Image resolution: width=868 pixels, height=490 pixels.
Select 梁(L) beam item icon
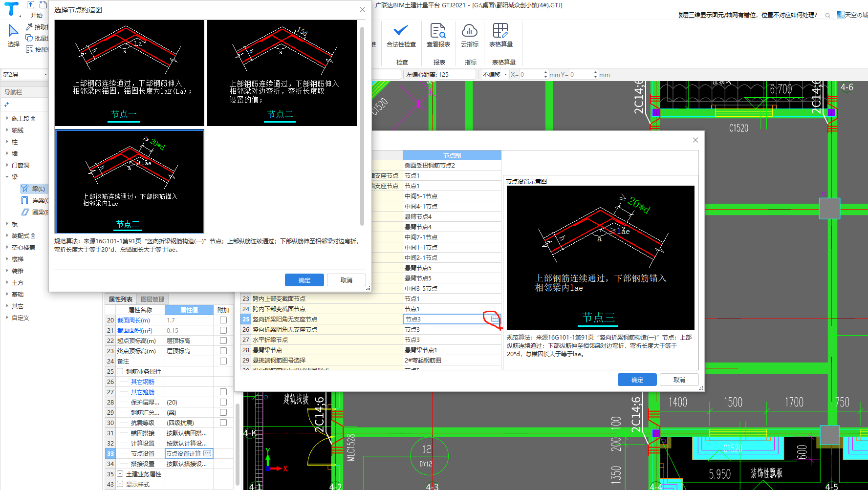(x=25, y=189)
